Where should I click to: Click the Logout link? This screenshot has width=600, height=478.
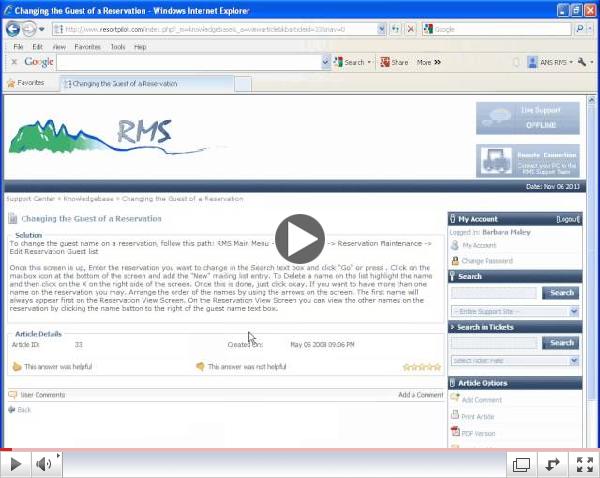pos(567,218)
